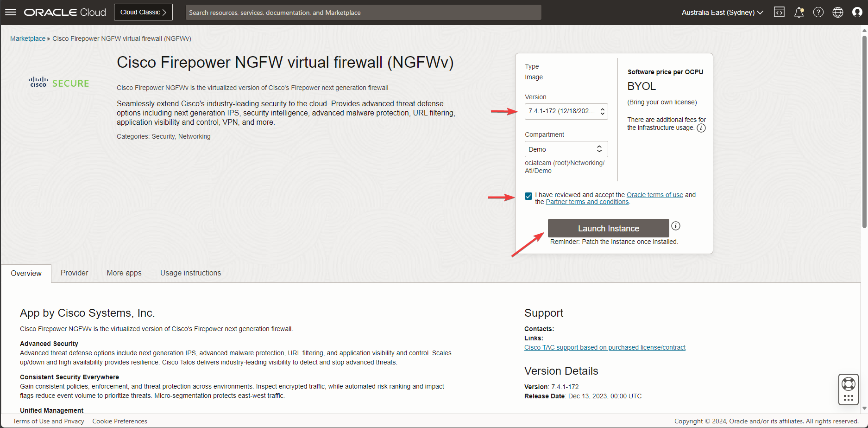Focus the search resources input field
This screenshot has width=868, height=428.
pyautogui.click(x=364, y=13)
